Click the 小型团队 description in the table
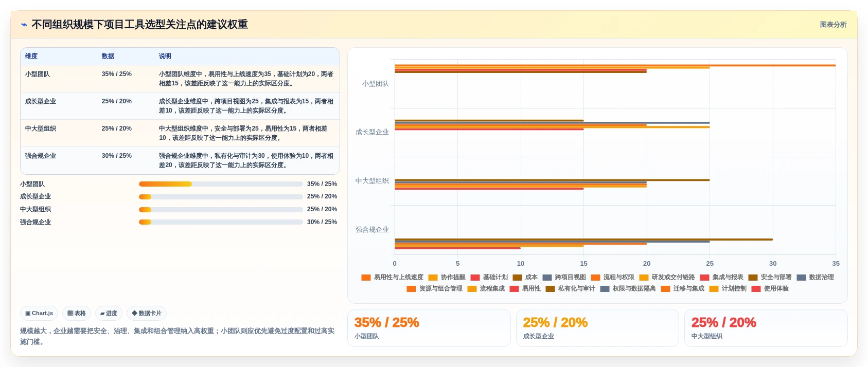 246,79
